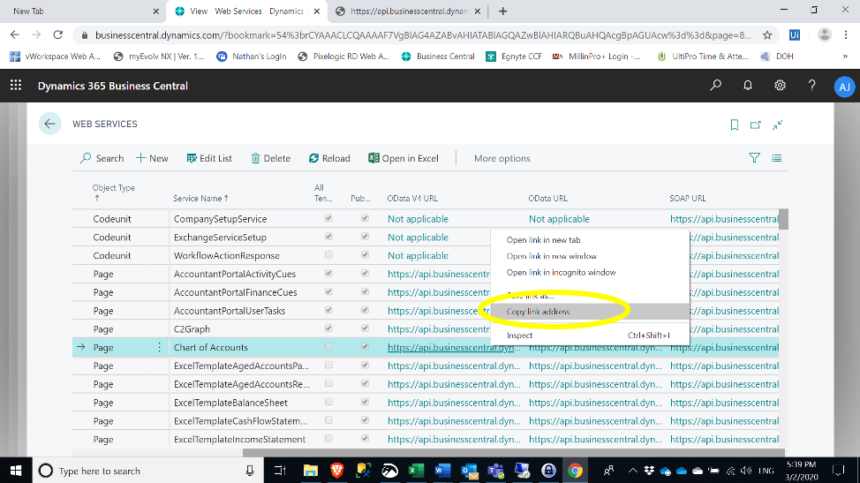Reload the browser page

[x=58, y=35]
